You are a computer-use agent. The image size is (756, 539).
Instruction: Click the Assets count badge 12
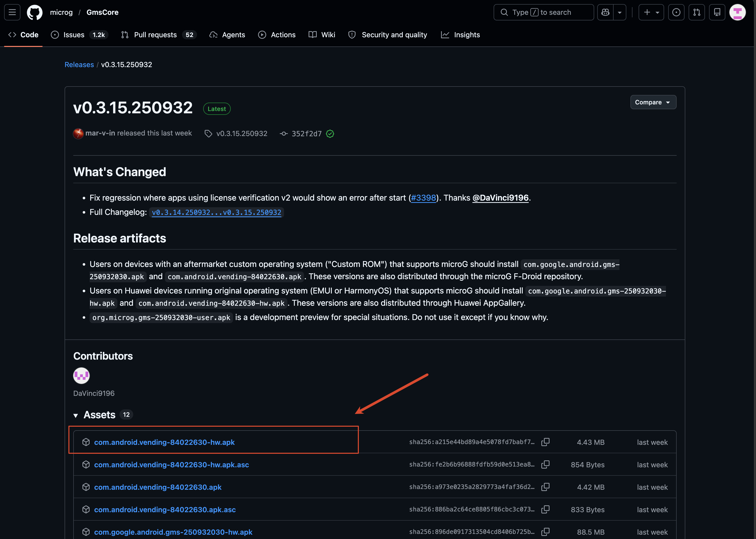coord(126,415)
